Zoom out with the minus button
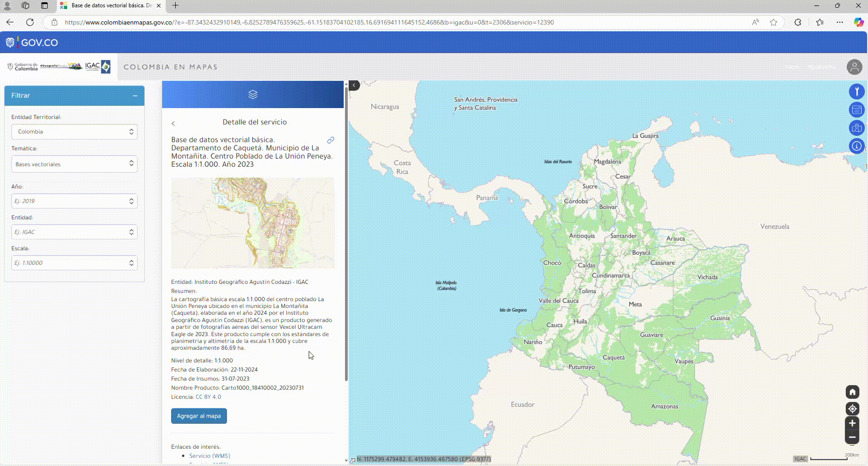 [x=852, y=437]
